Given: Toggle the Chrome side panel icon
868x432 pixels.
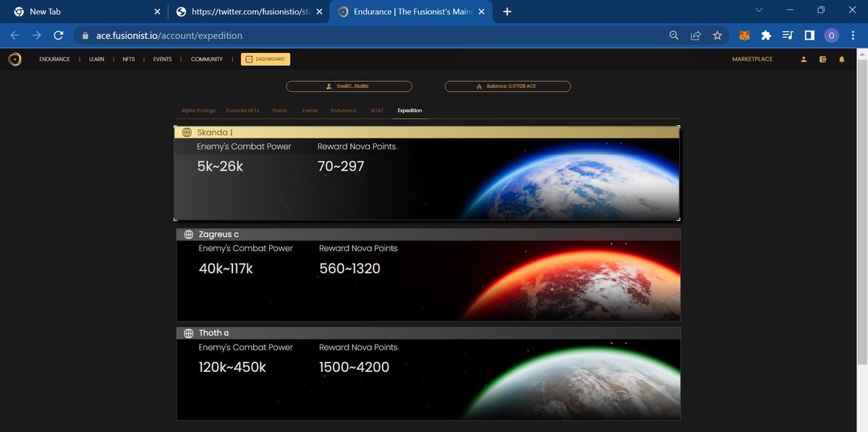Looking at the screenshot, I should point(809,35).
